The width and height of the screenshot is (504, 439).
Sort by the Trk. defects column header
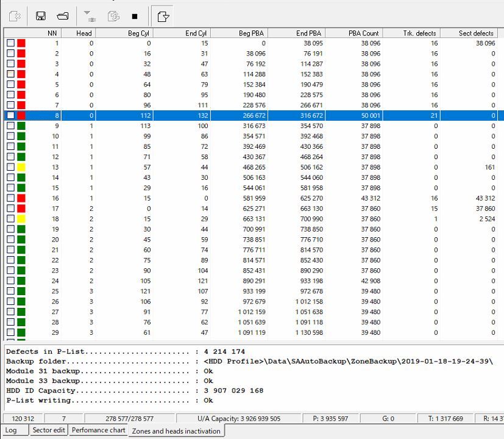(x=419, y=33)
